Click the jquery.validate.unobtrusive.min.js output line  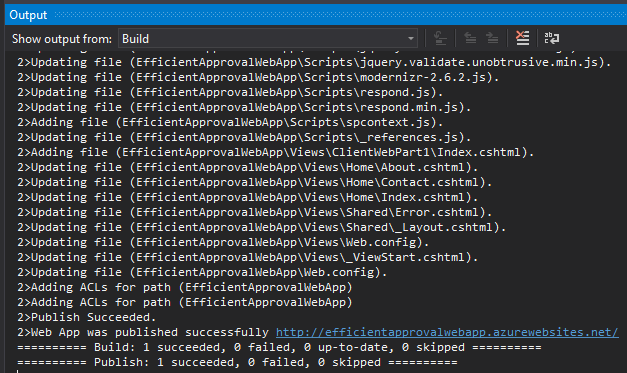pos(314,62)
